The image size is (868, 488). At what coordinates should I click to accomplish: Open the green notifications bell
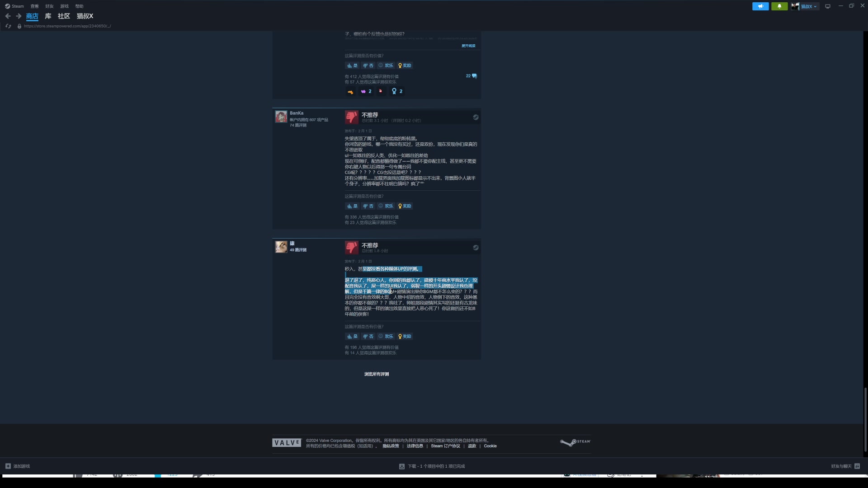[x=779, y=6]
